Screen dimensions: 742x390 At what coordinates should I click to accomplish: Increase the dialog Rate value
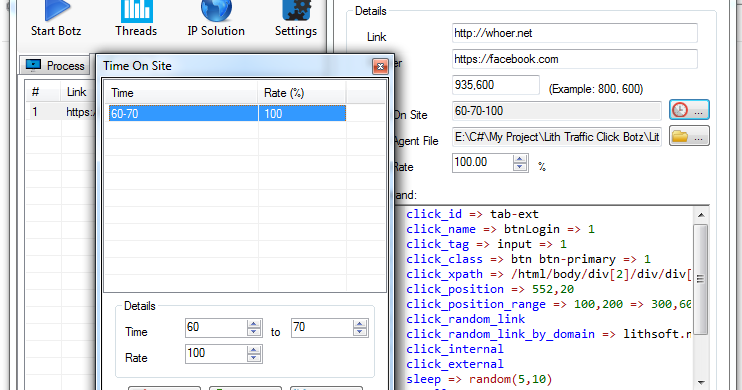(x=254, y=349)
